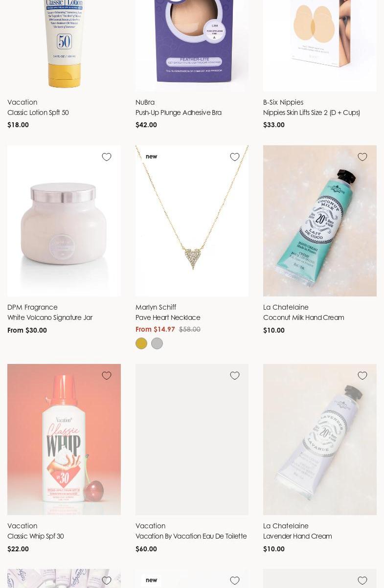Open the Marlyn Schiff brand link
The image size is (384, 588).
(x=156, y=307)
